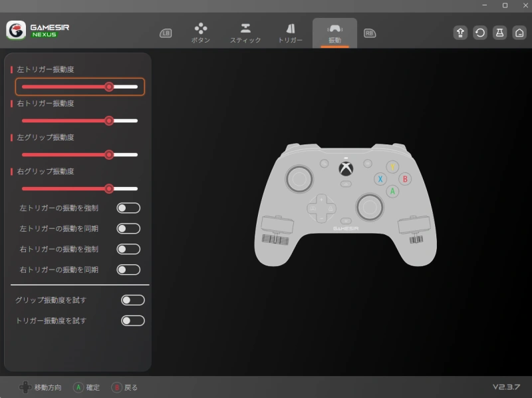Screen dimensions: 532x398
Task: Click the 左グリップ振動度 slider handle
Action: coord(109,154)
